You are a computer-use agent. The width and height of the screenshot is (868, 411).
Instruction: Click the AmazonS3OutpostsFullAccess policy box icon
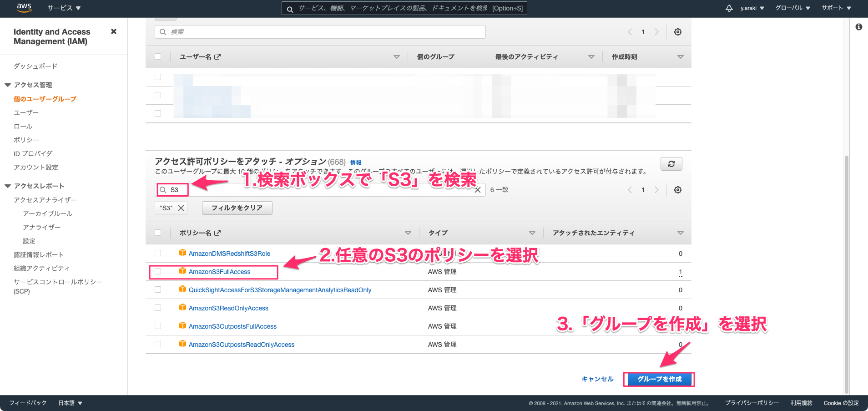tap(182, 325)
